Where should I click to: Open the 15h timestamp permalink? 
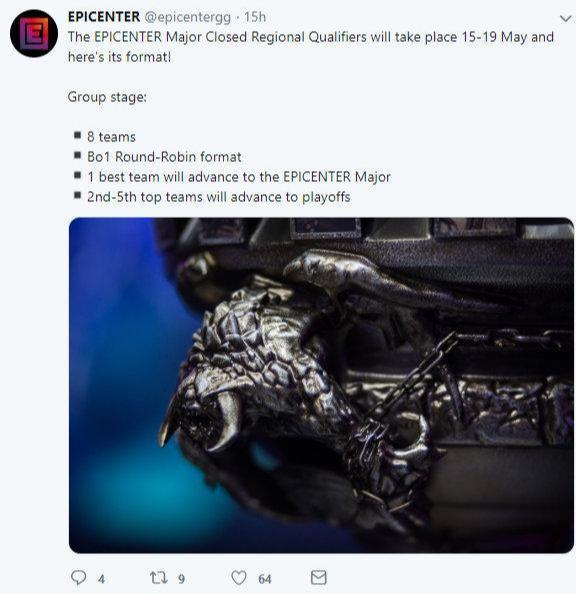click(255, 17)
